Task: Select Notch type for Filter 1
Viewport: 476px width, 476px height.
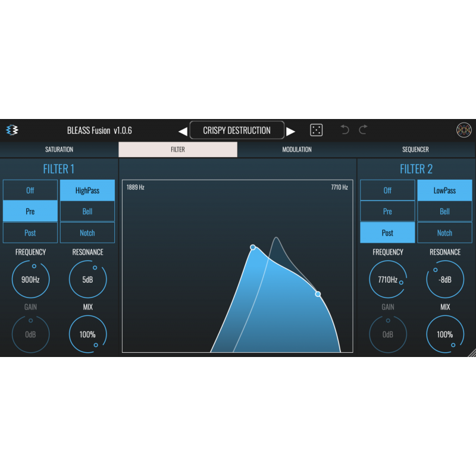Action: click(x=87, y=233)
